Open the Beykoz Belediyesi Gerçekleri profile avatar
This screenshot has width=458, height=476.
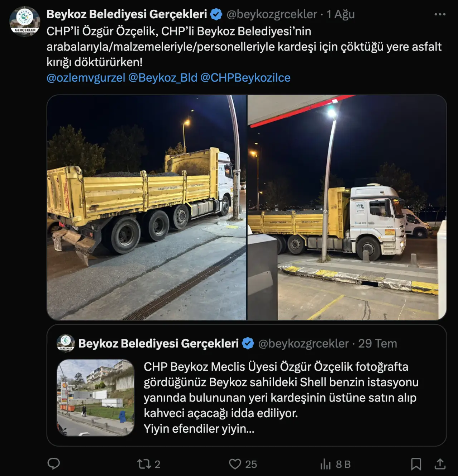tap(25, 22)
